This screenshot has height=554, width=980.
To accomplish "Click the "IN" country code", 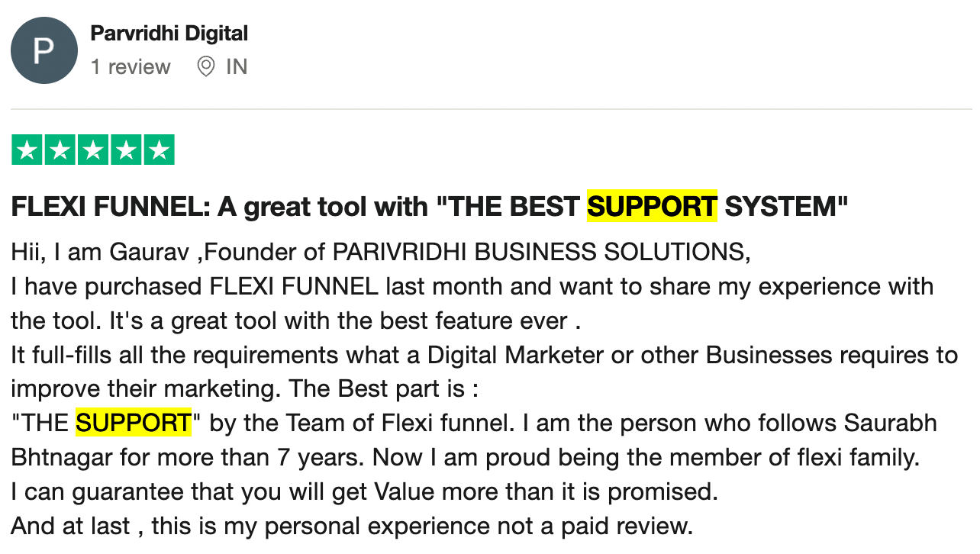I will 237,67.
